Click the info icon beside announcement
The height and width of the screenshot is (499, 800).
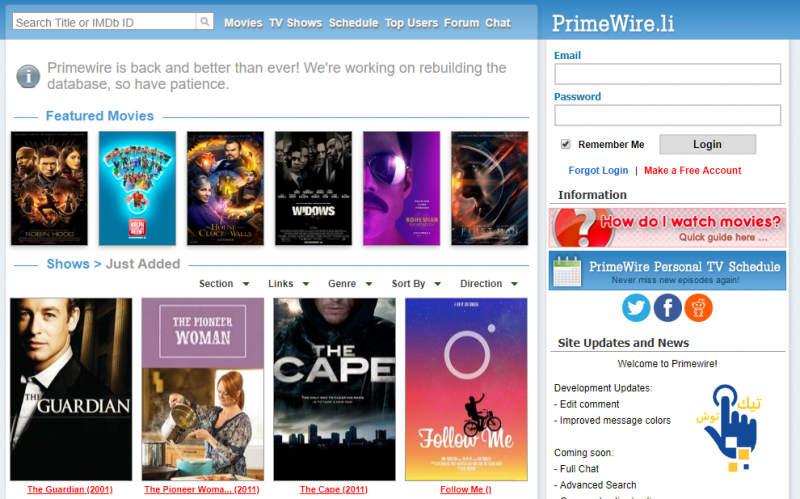point(28,77)
